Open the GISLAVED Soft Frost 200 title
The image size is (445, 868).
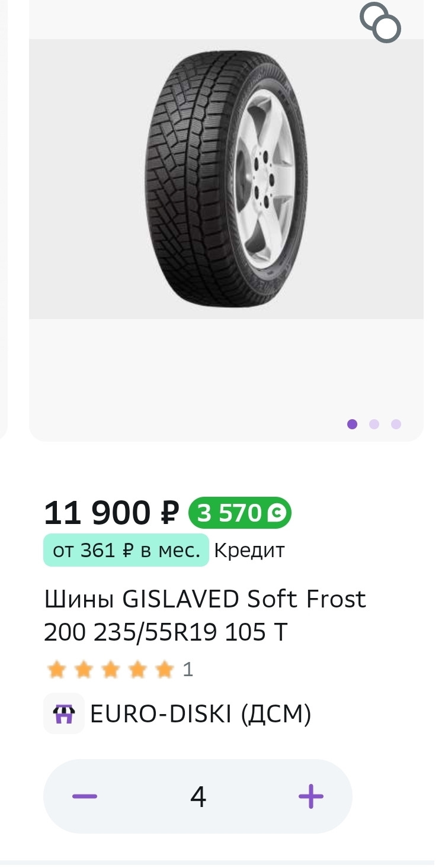[205, 616]
